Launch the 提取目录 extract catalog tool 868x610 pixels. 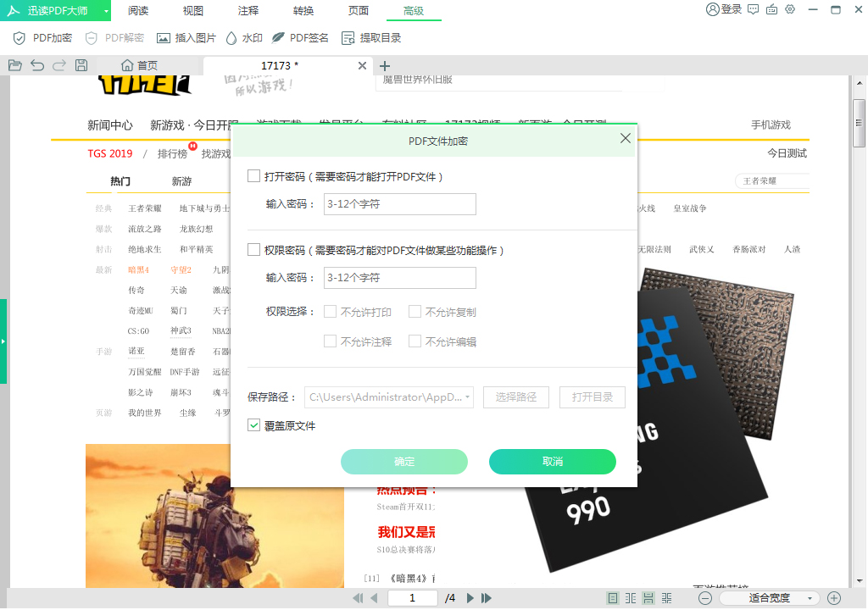click(370, 37)
